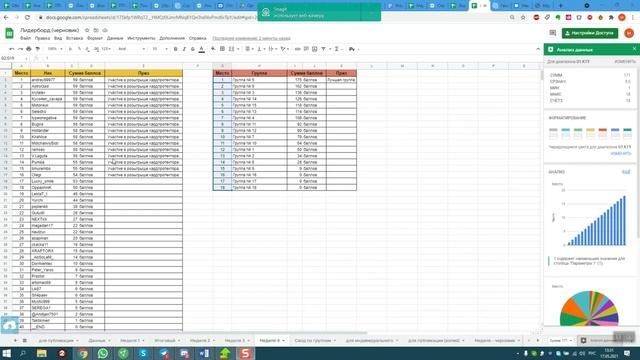Apply strikethrough formatting
The height and width of the screenshot is (360, 640).
tap(193, 49)
